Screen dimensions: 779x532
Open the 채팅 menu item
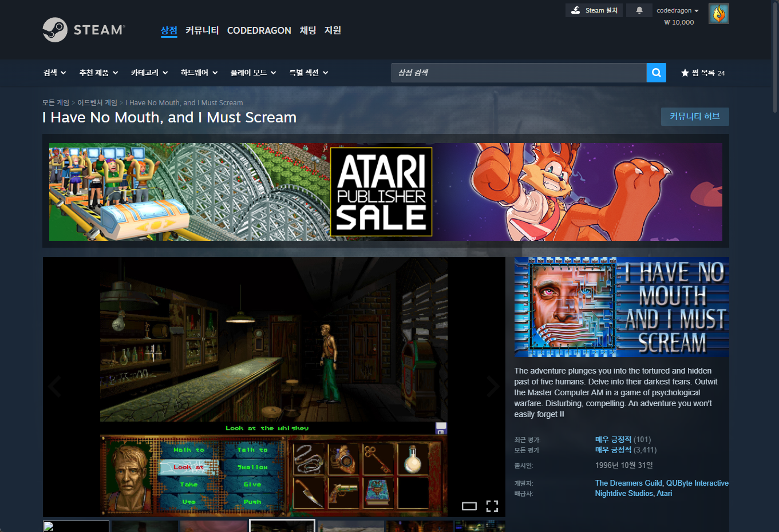click(308, 30)
